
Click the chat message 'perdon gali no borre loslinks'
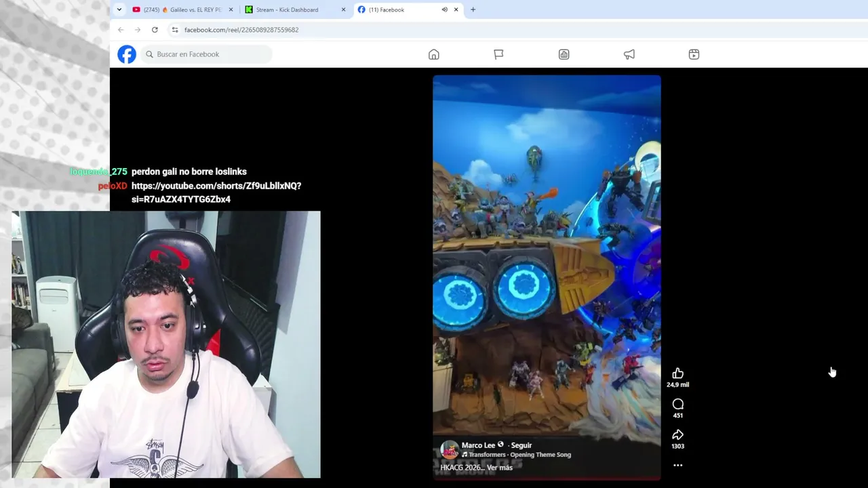pyautogui.click(x=189, y=171)
